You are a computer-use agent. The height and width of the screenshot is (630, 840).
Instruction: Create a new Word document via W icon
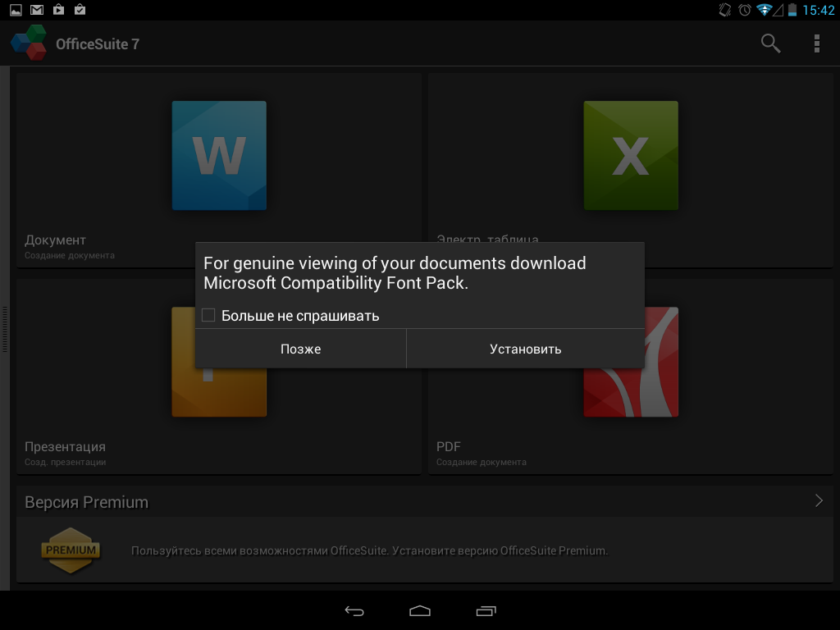219,155
